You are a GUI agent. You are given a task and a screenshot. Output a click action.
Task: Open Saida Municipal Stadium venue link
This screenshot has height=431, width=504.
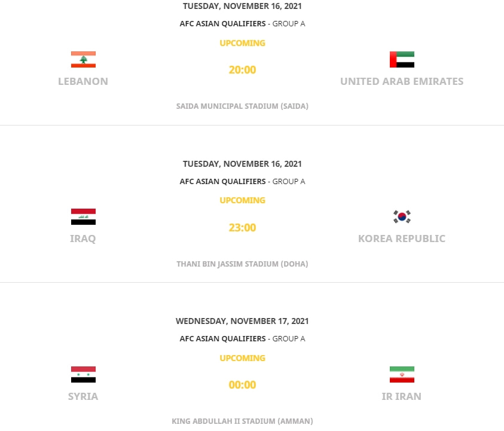point(242,106)
